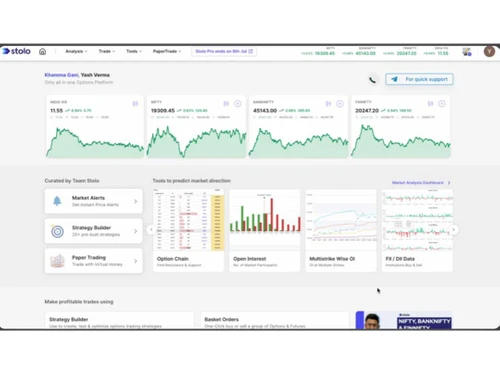The height and width of the screenshot is (375, 500).
Task: Click the Telegram icon in support button
Action: [394, 79]
